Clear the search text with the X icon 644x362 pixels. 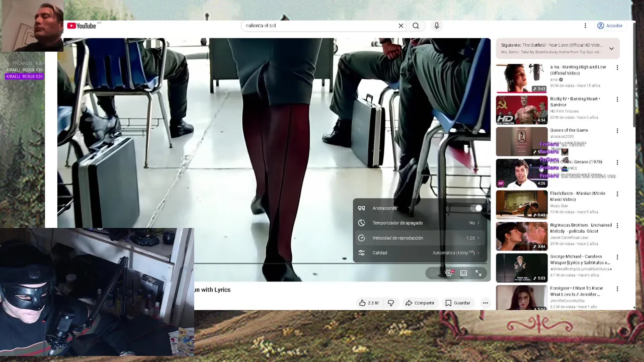401,26
